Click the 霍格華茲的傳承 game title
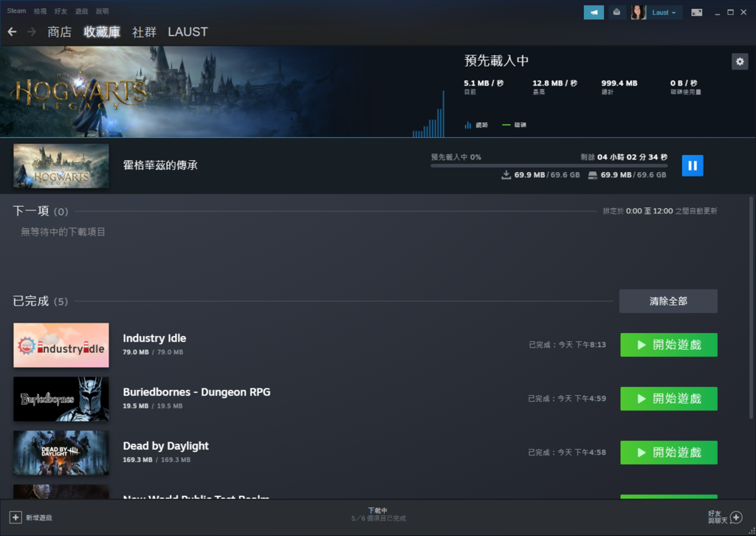 pos(160,165)
